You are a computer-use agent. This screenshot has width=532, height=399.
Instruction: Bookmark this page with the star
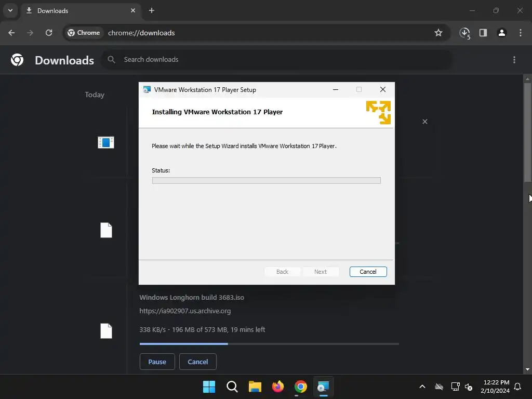(x=438, y=33)
